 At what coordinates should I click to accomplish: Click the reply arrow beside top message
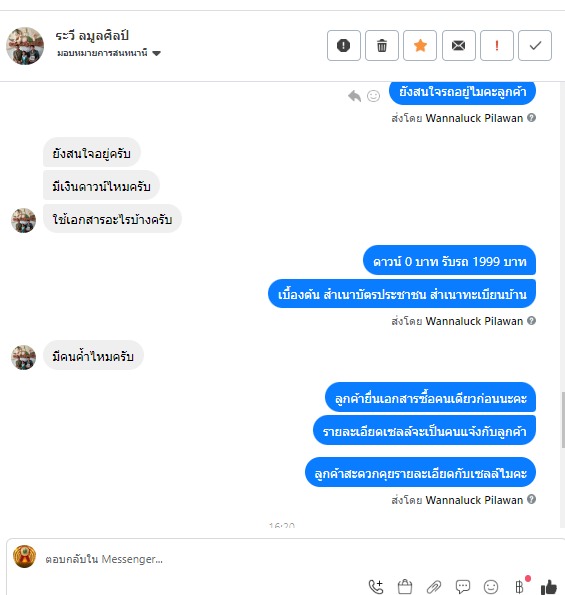pos(354,96)
